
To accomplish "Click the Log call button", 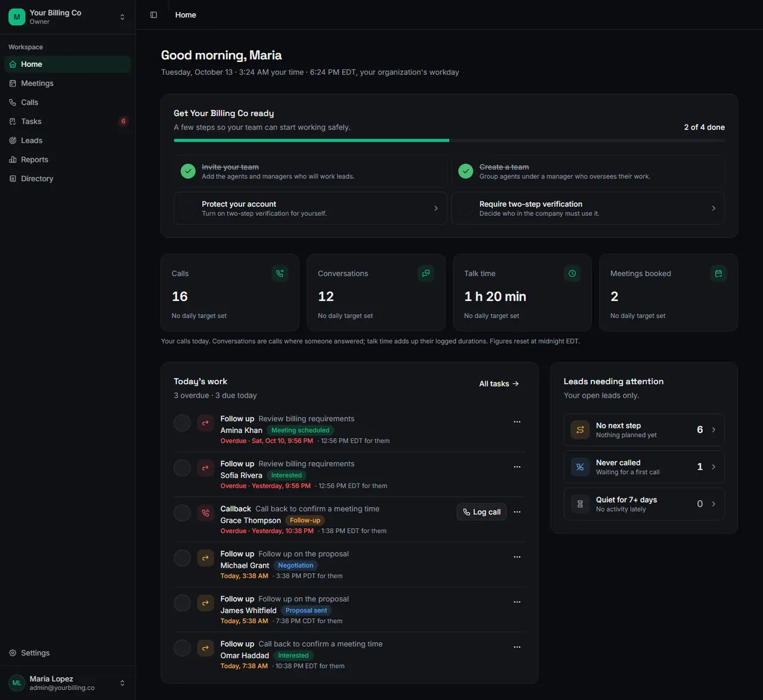I will coord(482,512).
